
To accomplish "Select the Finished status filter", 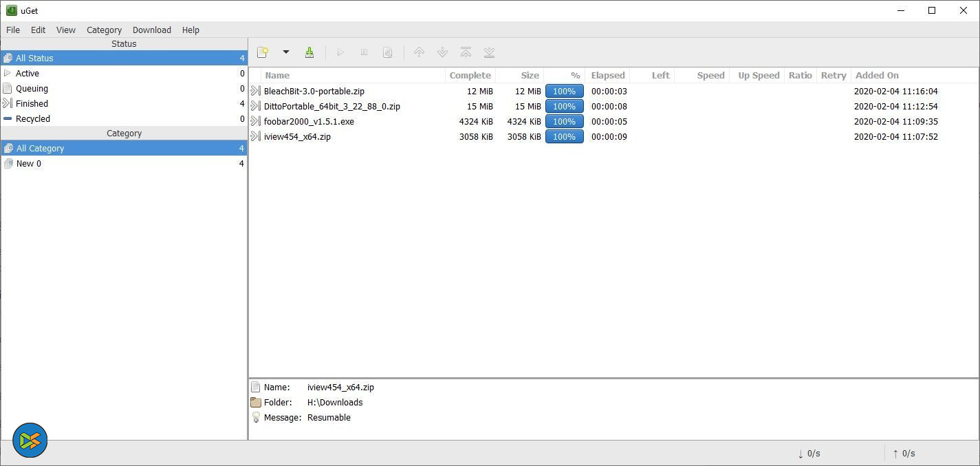I will point(124,103).
